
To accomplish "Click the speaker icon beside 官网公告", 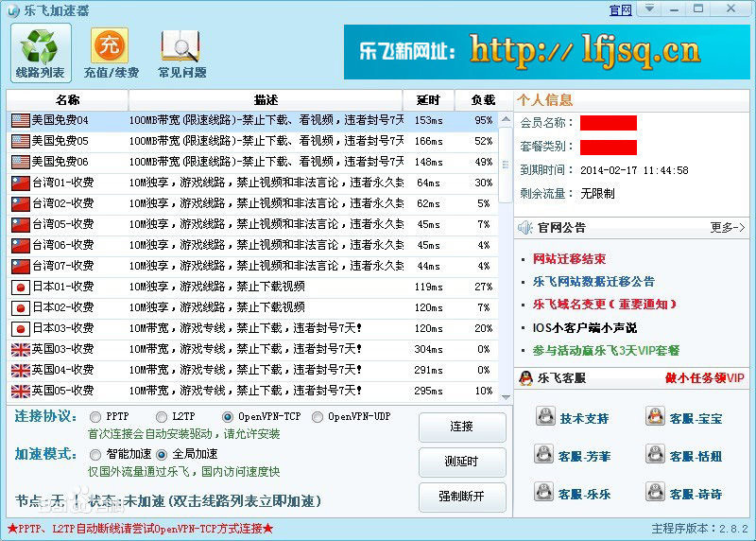I will tap(525, 227).
